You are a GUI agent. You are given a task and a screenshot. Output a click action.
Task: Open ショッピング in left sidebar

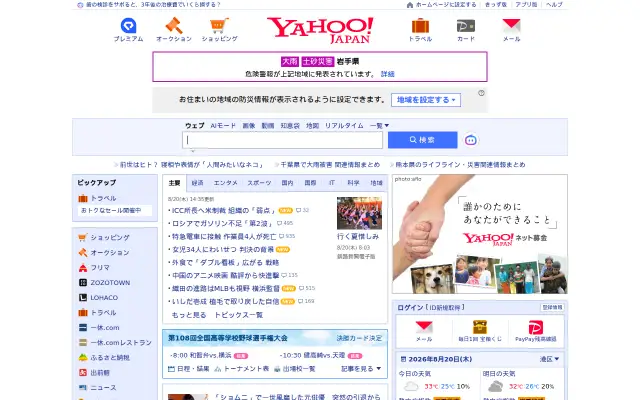click(x=109, y=237)
